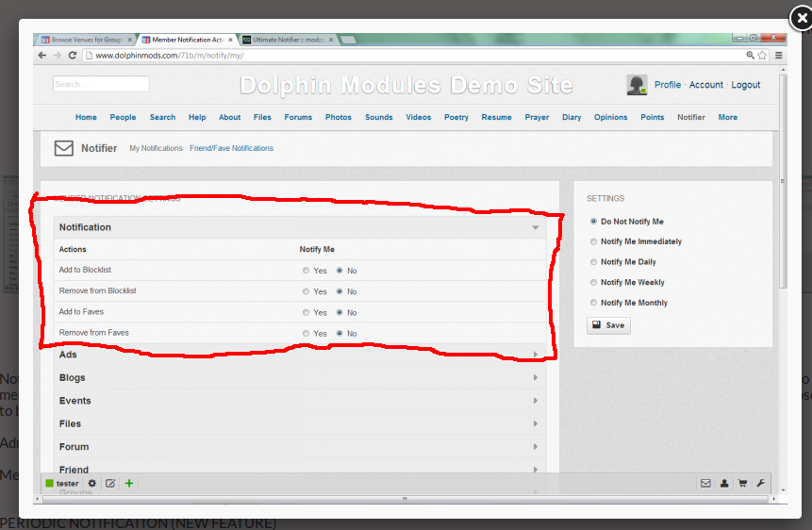The width and height of the screenshot is (812, 530).
Task: Click the shopping cart icon in bottom bar
Action: (742, 484)
